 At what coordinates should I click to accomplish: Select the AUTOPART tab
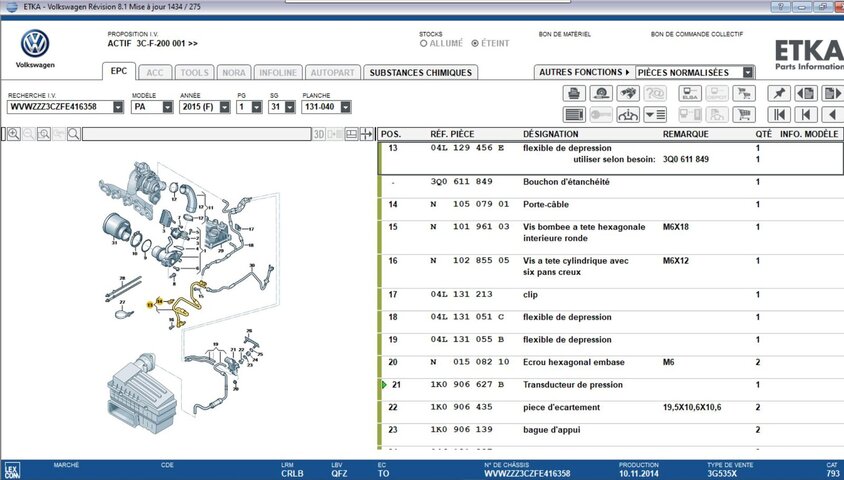[333, 73]
